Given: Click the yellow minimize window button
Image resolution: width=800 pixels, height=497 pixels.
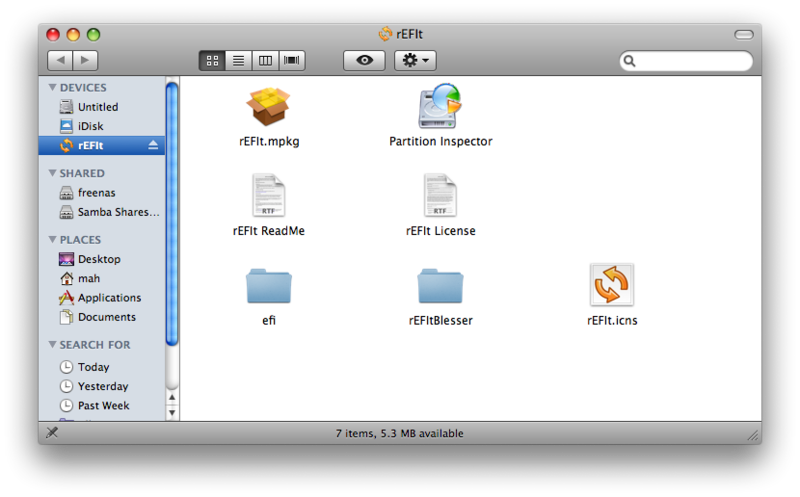Looking at the screenshot, I should pyautogui.click(x=73, y=35).
